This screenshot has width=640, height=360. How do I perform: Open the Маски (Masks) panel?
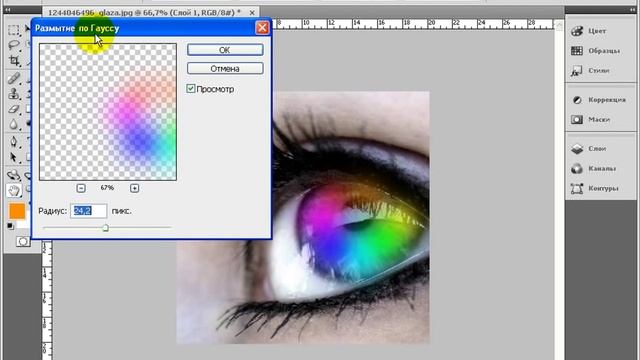[590, 120]
